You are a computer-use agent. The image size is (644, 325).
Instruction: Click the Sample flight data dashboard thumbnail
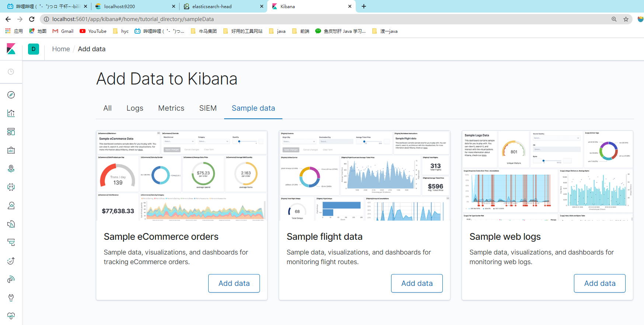(365, 176)
